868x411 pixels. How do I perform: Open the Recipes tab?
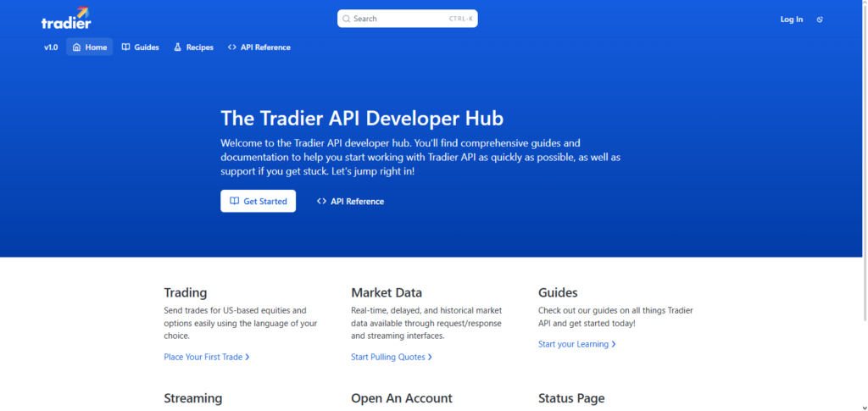(x=194, y=47)
